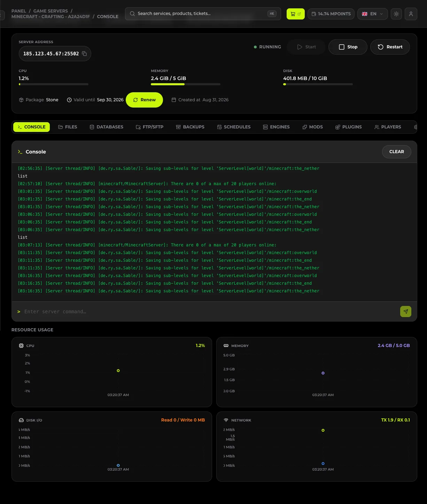Switch to the Console tab
This screenshot has height=504, width=427.
[32, 127]
